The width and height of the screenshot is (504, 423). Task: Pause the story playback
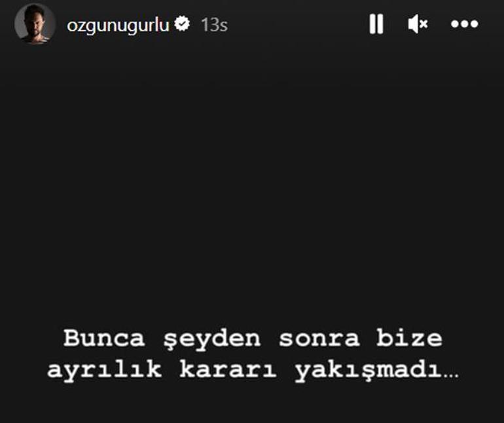point(376,24)
